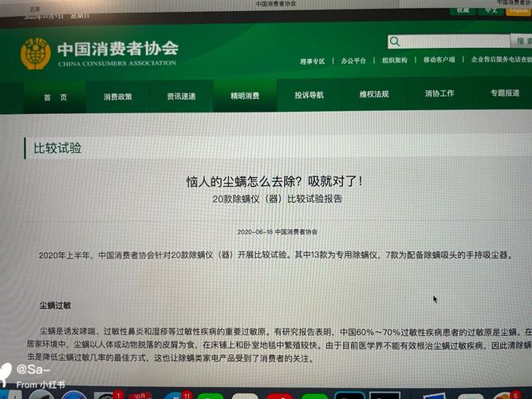
Task: Open the 资讯速递 navigation tab
Action: (181, 96)
